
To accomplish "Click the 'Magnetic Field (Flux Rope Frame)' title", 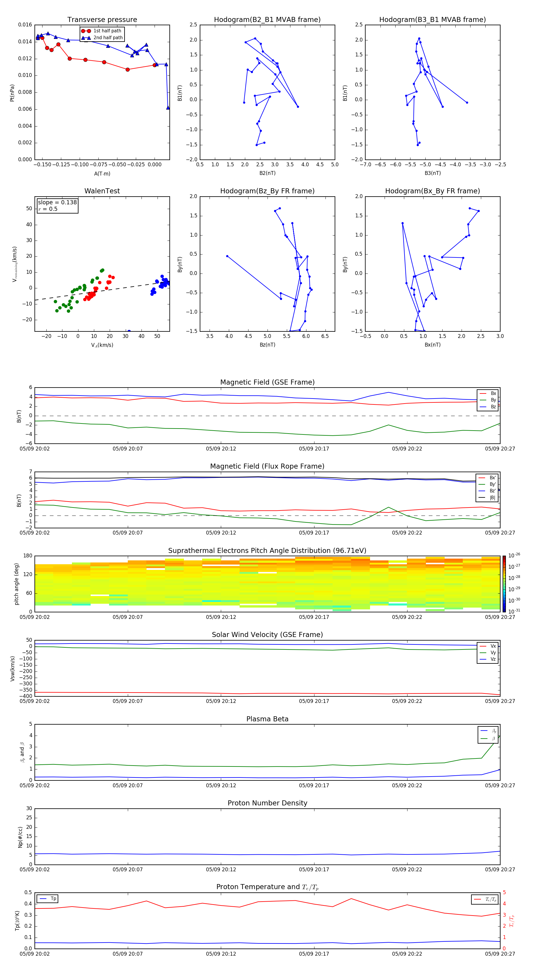I will pyautogui.click(x=267, y=467).
